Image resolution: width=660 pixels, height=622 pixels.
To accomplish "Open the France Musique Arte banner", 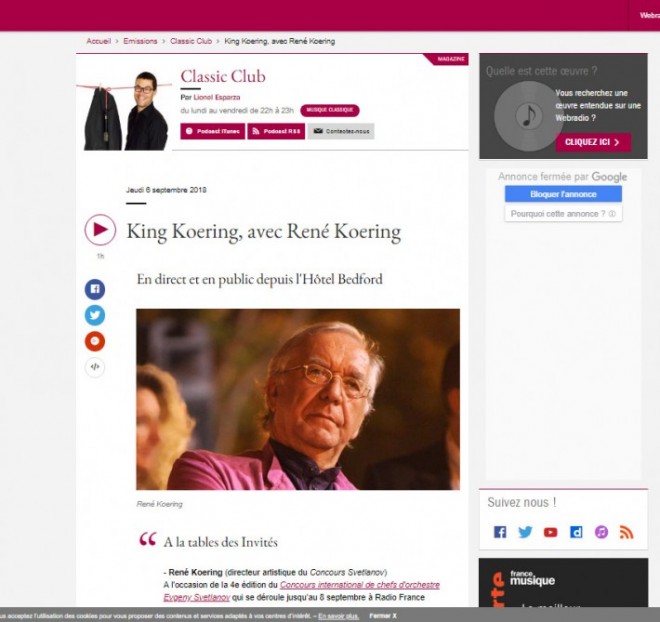I will click(563, 584).
